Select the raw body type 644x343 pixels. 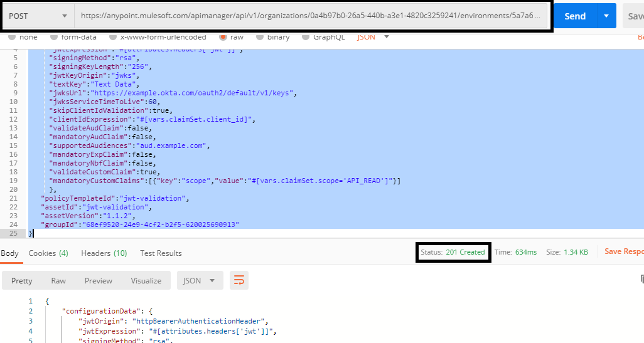232,37
